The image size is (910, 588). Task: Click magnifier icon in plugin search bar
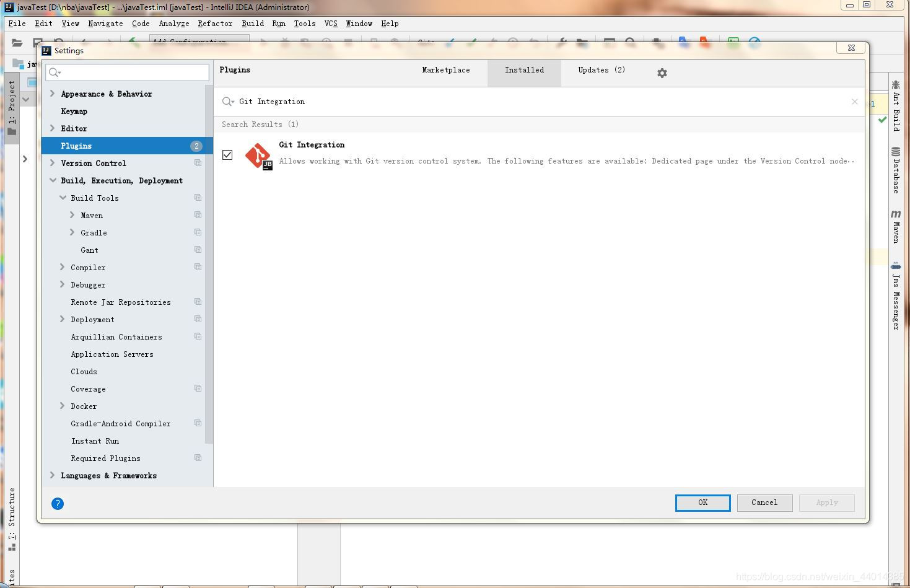[x=228, y=102]
